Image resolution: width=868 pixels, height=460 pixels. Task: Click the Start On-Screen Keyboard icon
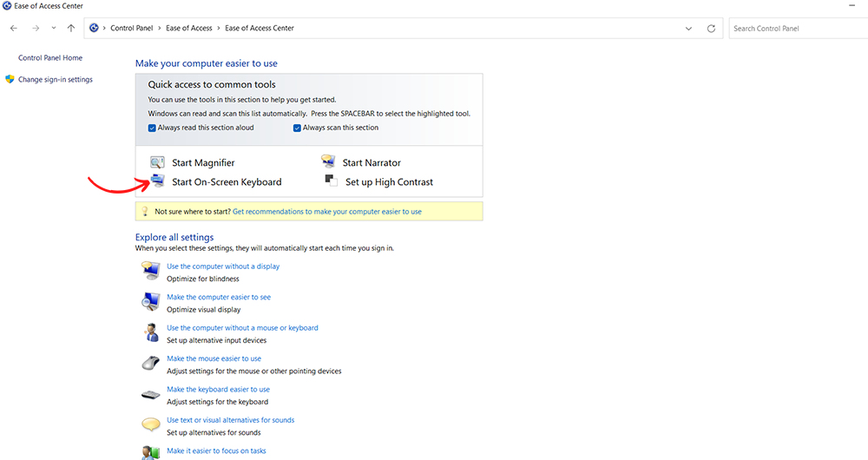click(158, 181)
